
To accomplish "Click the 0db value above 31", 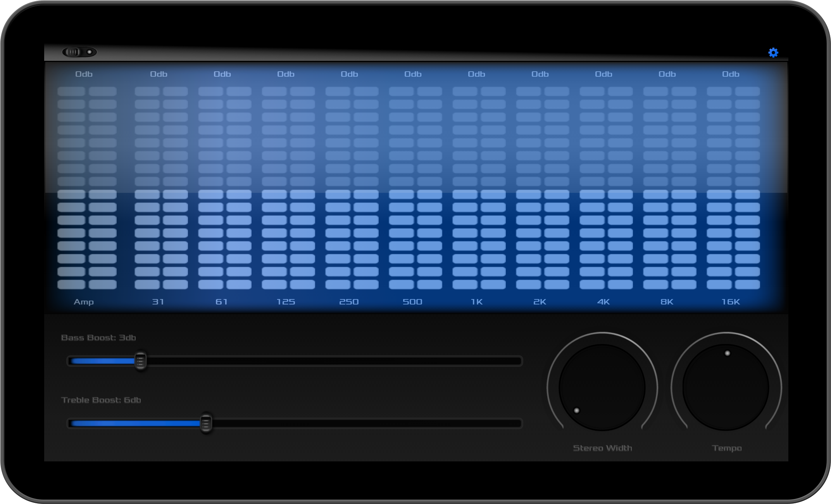I will click(x=159, y=74).
